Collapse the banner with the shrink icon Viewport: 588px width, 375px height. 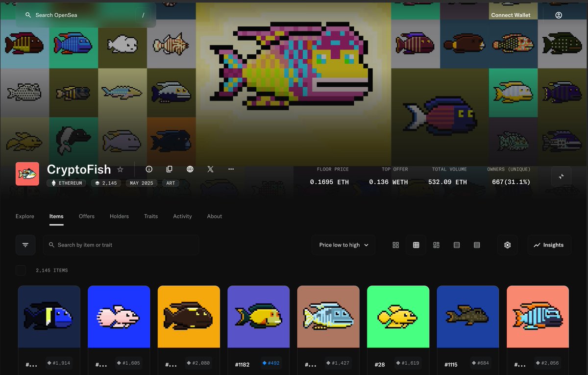click(561, 176)
